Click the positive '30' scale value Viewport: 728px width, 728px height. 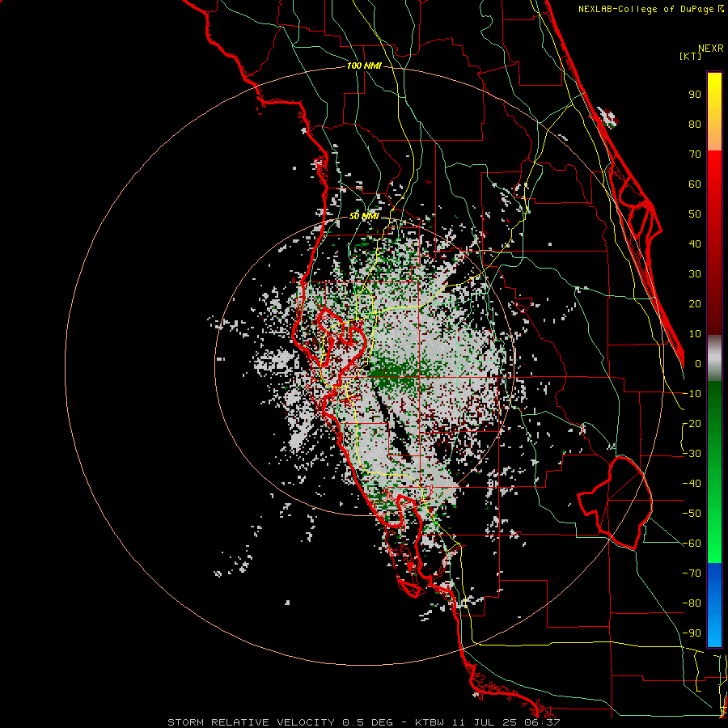pos(695,274)
